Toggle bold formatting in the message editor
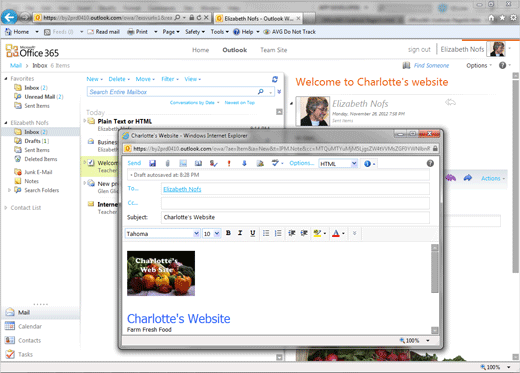Screen dimensions: 520x373 pyautogui.click(x=228, y=233)
